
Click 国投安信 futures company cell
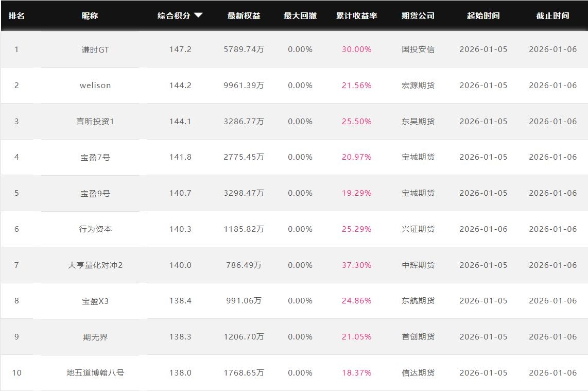(418, 49)
